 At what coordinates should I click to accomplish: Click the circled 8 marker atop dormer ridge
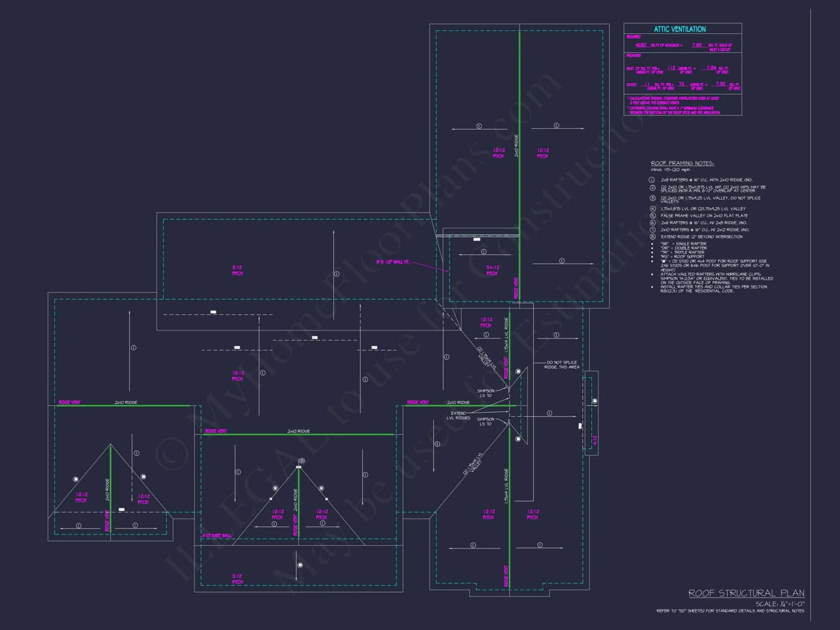[302, 461]
